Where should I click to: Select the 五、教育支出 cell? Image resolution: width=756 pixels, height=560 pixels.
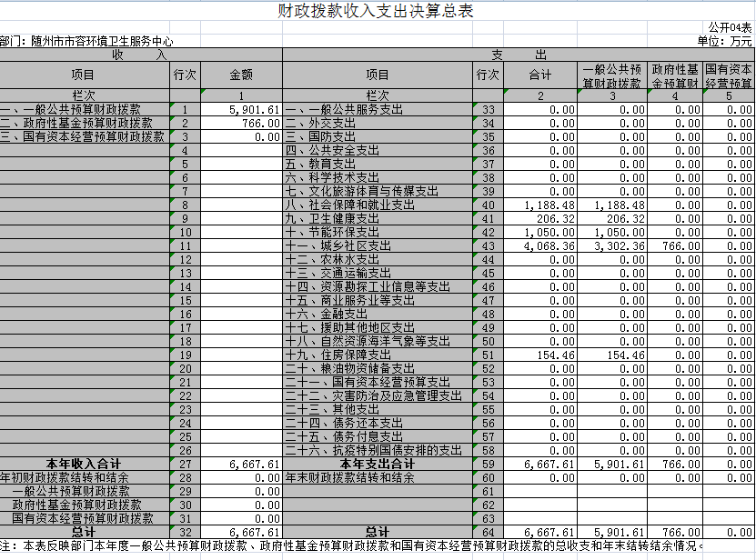point(378,164)
